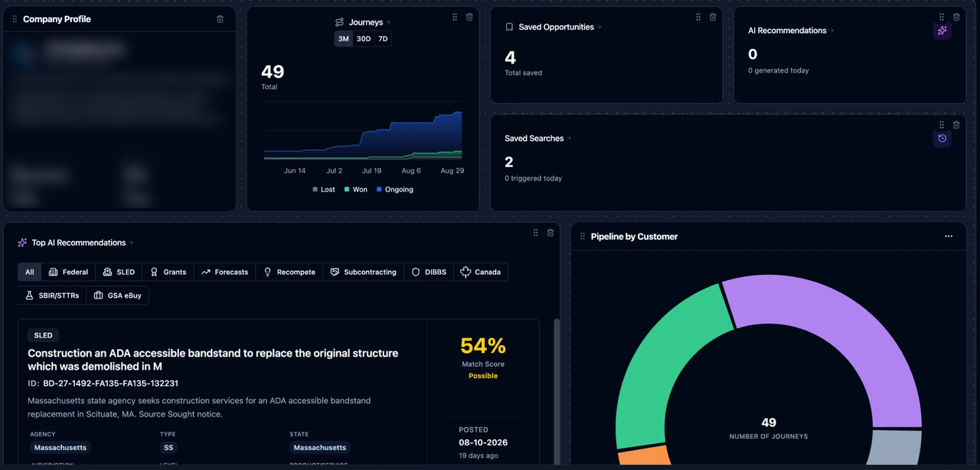
Task: Select the 30D time range
Action: click(x=364, y=39)
